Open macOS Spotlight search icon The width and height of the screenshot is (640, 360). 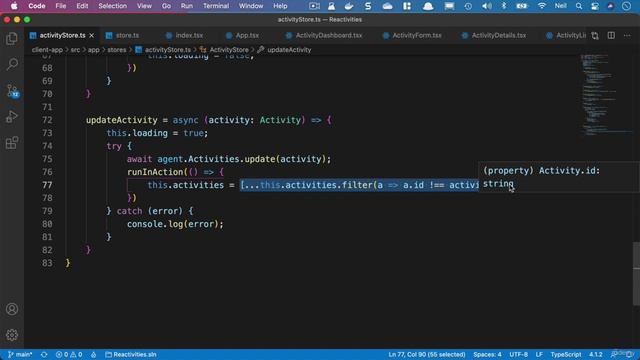[579, 6]
